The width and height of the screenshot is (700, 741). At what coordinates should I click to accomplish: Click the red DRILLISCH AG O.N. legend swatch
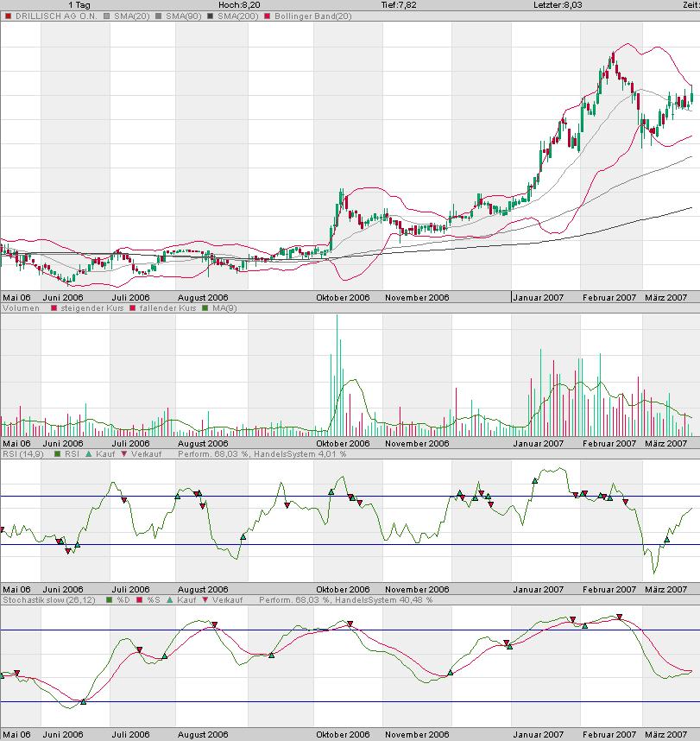(8, 16)
